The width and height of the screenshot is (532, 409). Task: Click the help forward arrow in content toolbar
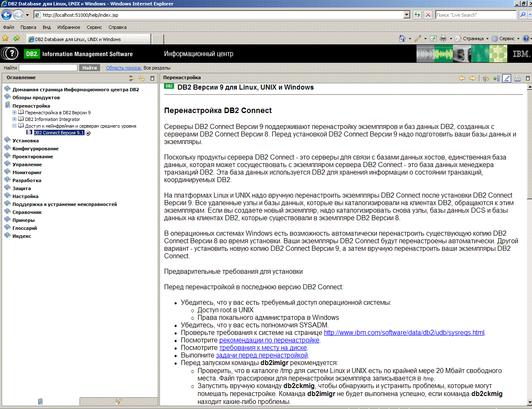473,78
